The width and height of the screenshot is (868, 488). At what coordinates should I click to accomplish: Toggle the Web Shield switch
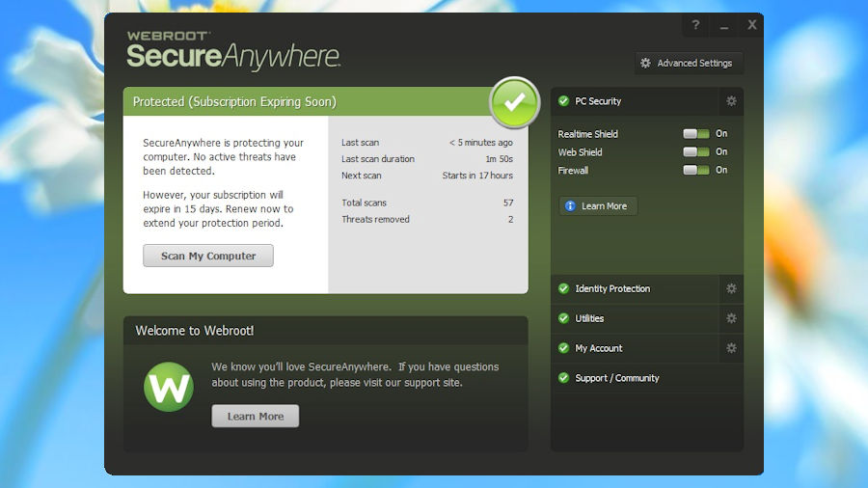(695, 152)
